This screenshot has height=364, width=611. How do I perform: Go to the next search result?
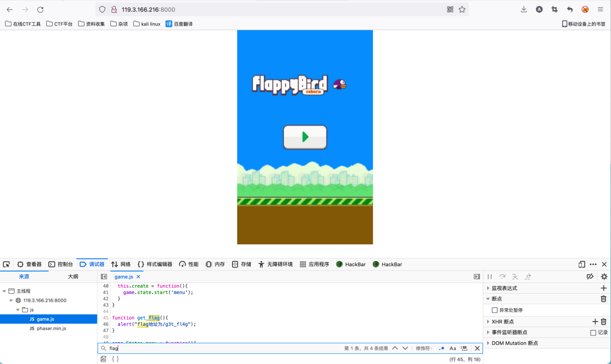[x=405, y=348]
